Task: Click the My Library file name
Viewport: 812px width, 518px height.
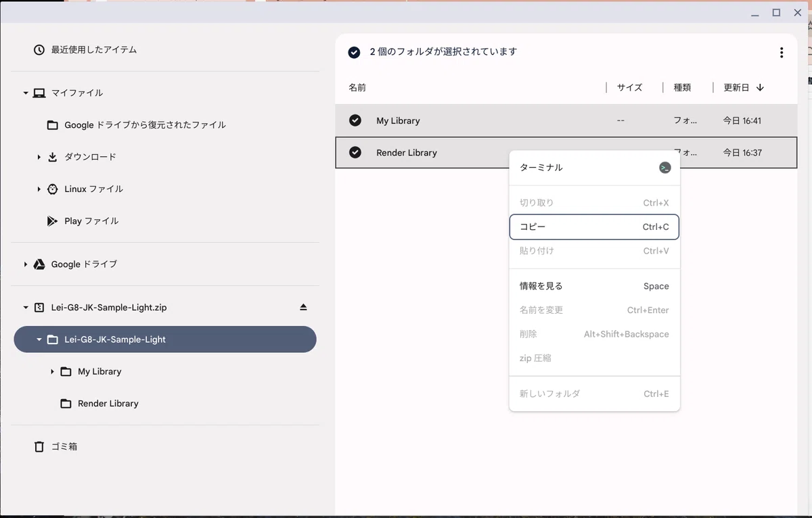Action: pyautogui.click(x=398, y=121)
